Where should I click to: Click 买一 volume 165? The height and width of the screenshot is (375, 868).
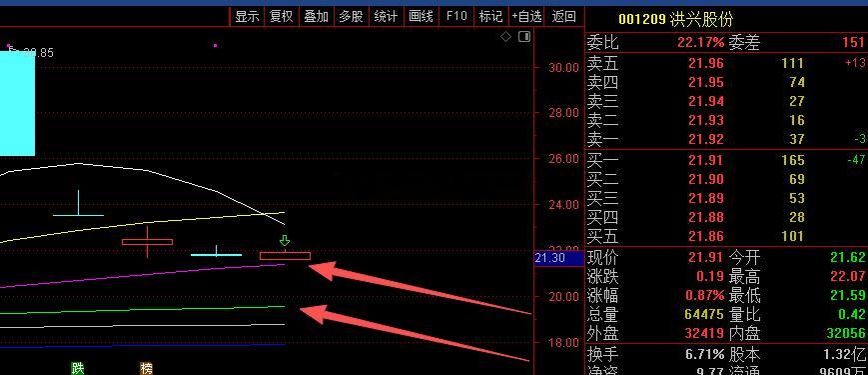pyautogui.click(x=793, y=160)
